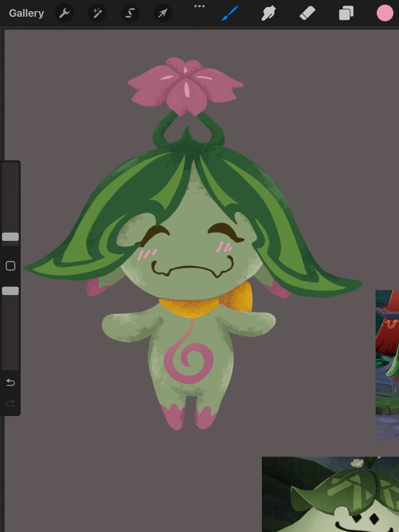399x532 pixels.
Task: Open the Actions wrench menu
Action: point(64,13)
